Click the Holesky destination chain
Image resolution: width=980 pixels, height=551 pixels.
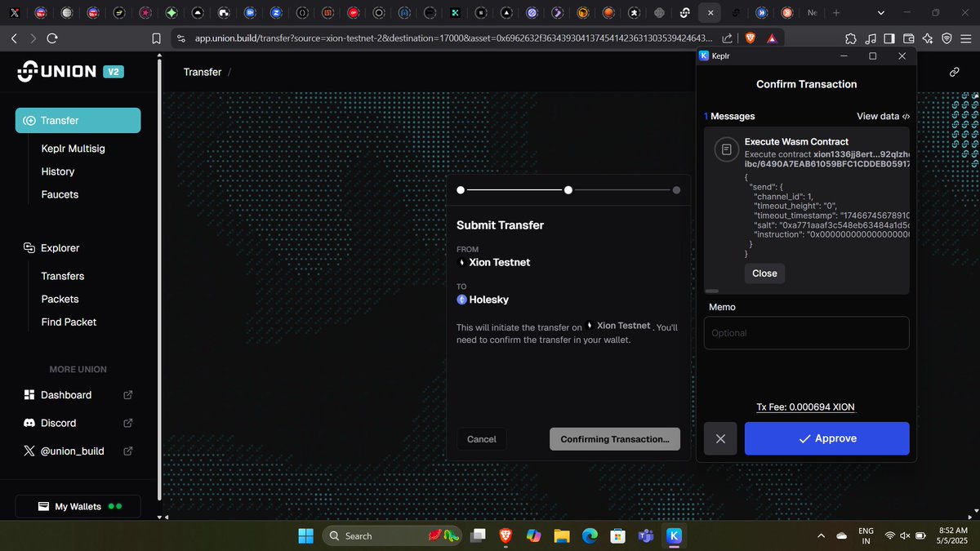tap(483, 300)
